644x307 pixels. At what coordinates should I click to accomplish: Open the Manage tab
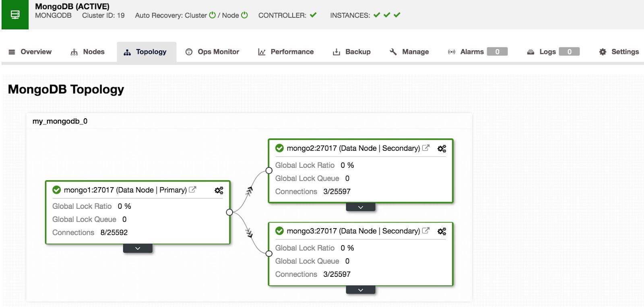point(409,52)
